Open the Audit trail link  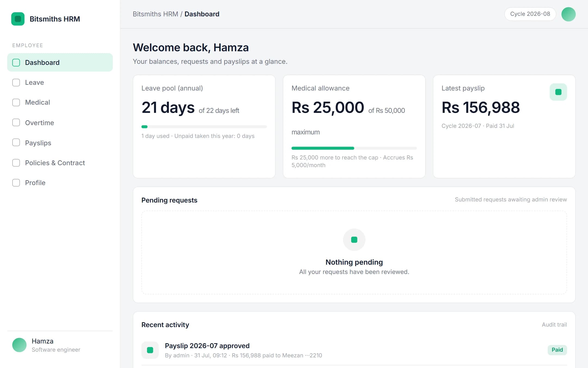tap(554, 324)
